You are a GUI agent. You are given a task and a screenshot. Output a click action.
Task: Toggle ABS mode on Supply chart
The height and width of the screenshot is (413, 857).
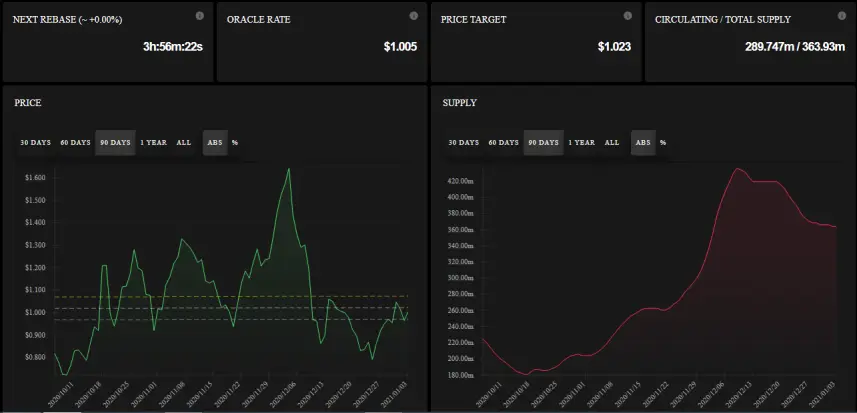[643, 143]
